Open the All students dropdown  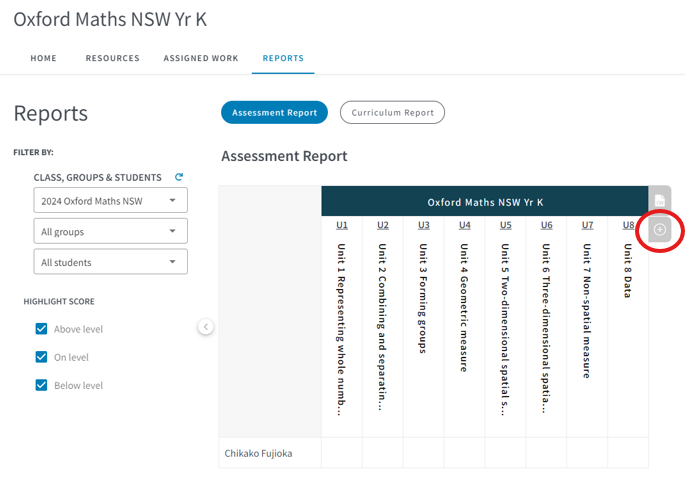pos(111,262)
